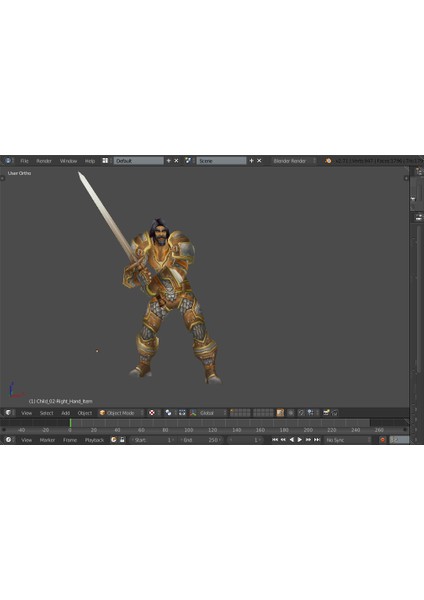This screenshot has height=600, width=424.
Task: Play the animation in reverse
Action: (292, 440)
